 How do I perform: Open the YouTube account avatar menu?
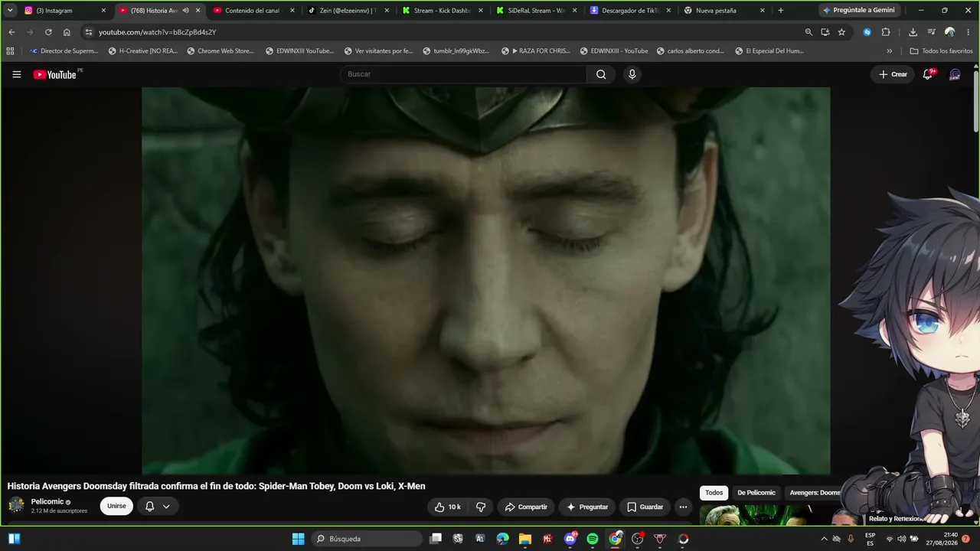pos(955,74)
